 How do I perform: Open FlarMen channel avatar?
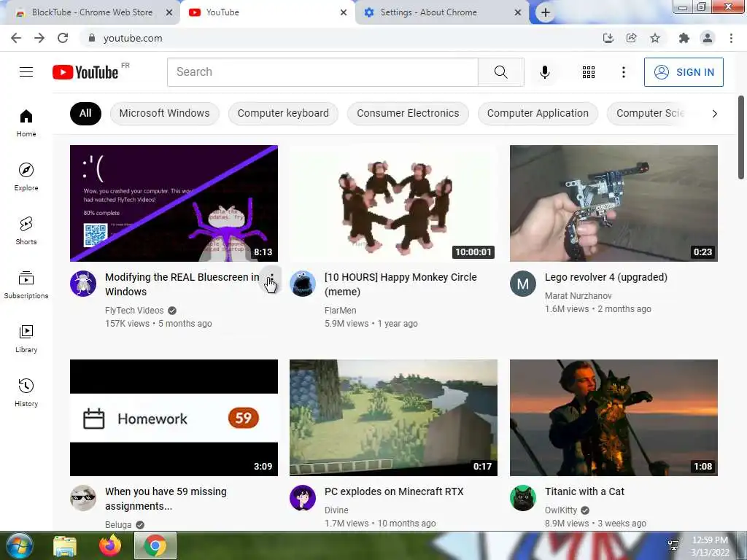pos(303,284)
